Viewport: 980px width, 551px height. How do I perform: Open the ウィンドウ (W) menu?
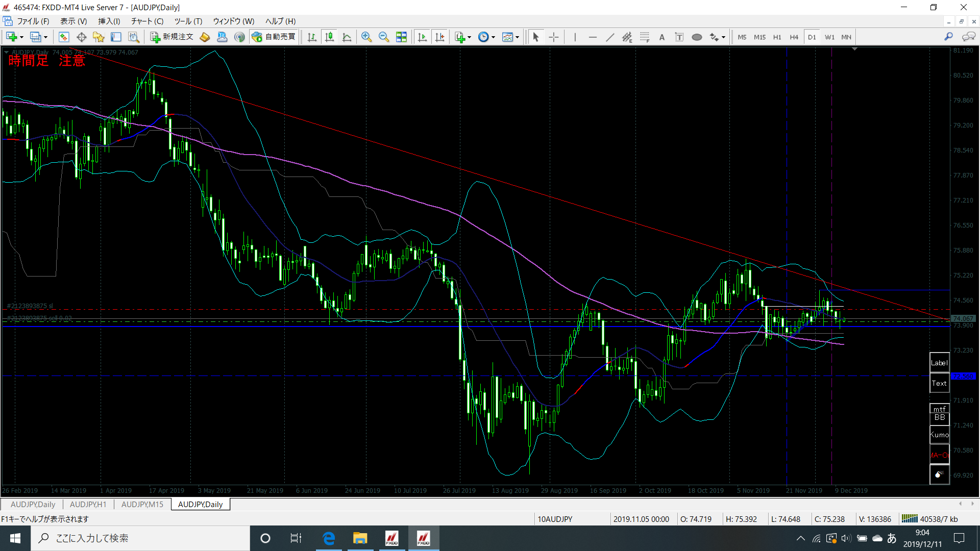click(233, 21)
